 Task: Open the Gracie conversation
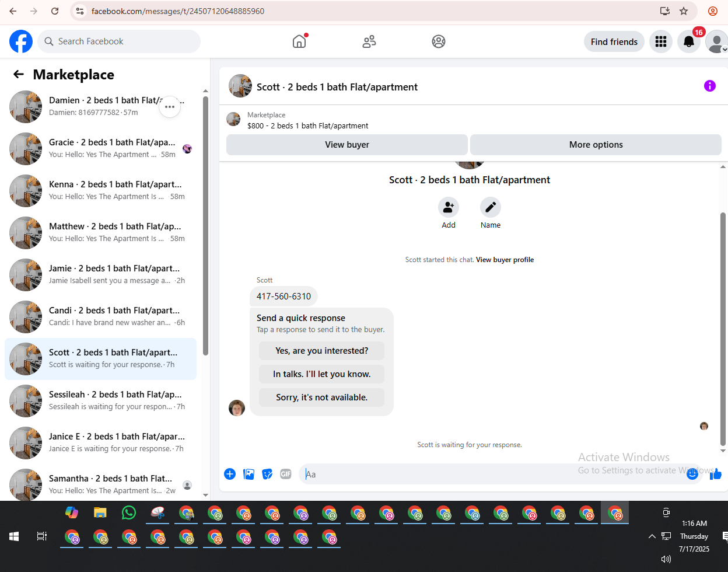tap(100, 149)
